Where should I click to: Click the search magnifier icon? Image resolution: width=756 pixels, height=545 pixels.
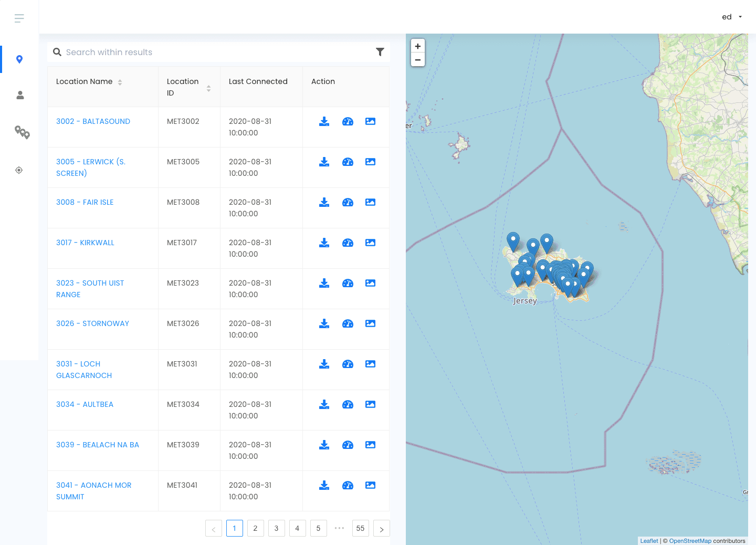coord(57,52)
